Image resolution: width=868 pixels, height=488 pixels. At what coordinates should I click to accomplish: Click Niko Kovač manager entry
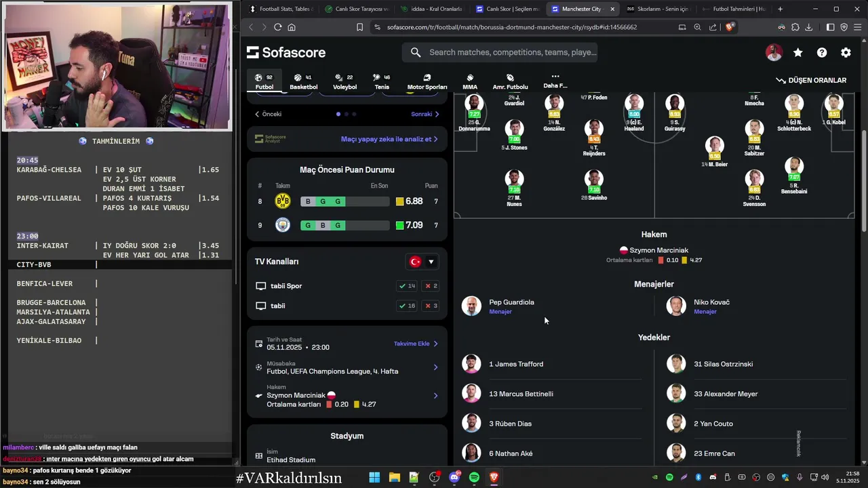click(x=698, y=306)
